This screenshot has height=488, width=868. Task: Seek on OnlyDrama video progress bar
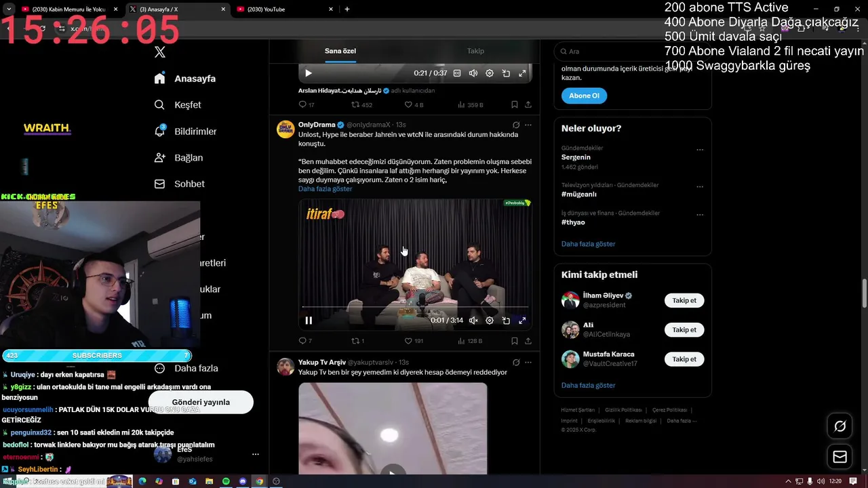tap(415, 307)
